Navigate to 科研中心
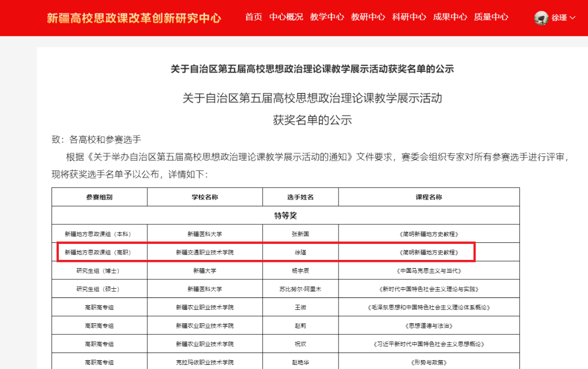 [x=409, y=17]
